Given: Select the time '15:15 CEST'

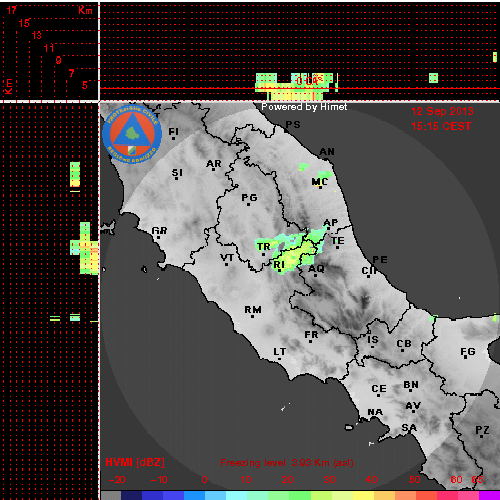Looking at the screenshot, I should pyautogui.click(x=441, y=126).
